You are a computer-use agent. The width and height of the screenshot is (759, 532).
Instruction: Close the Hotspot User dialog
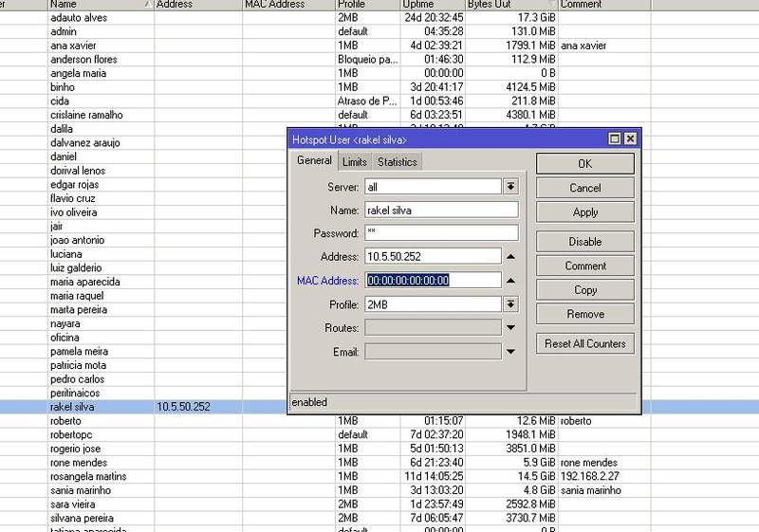(x=630, y=138)
